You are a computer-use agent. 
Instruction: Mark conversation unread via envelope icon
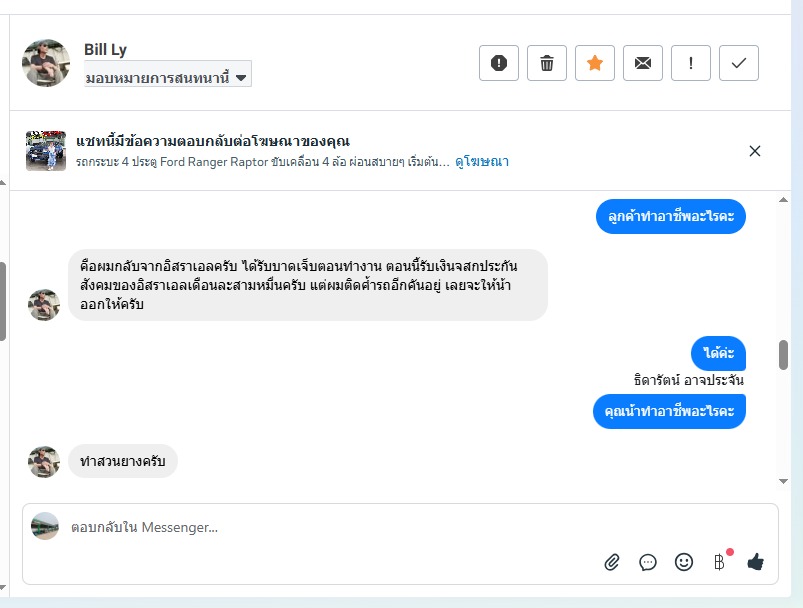(x=643, y=63)
